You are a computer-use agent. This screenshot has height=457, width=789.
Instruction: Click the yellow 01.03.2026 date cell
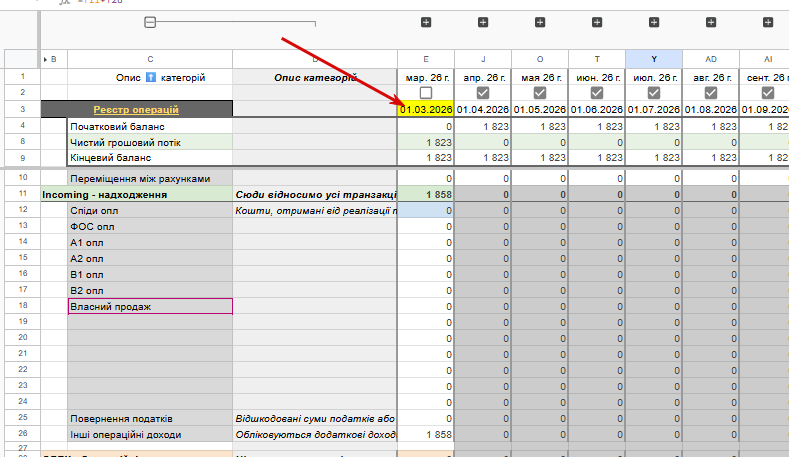(x=426, y=109)
